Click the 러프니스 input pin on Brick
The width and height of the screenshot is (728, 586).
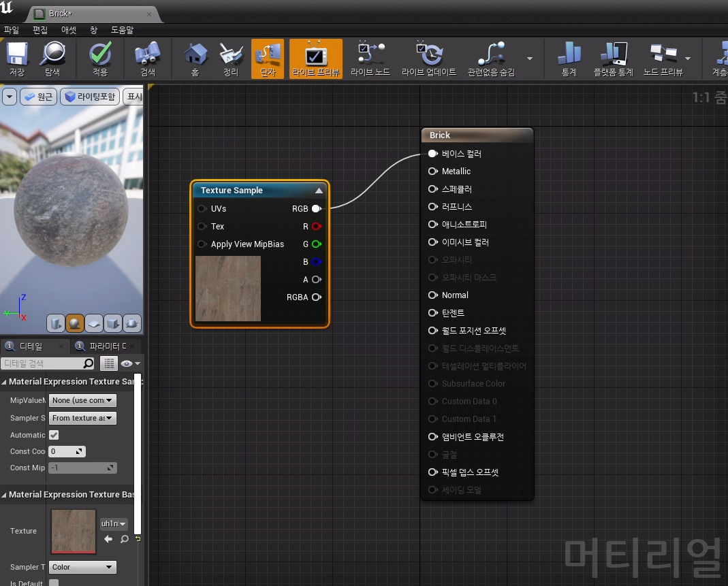(432, 206)
